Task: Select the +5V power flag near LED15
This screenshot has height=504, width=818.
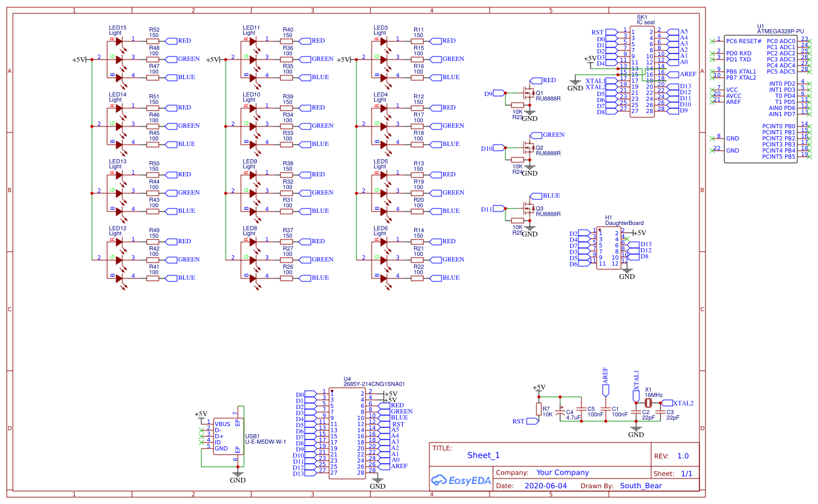Action: [x=79, y=59]
